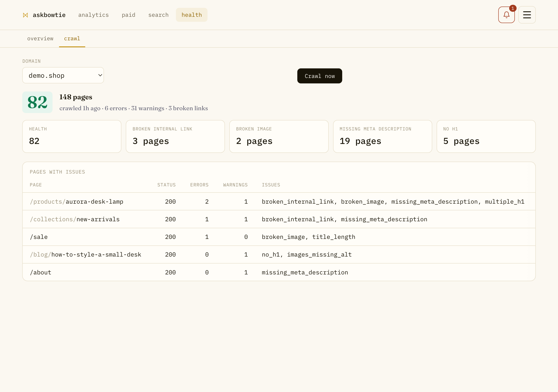Click the WARNINGS column header
Screen dimensions: 558x392
pos(235,185)
